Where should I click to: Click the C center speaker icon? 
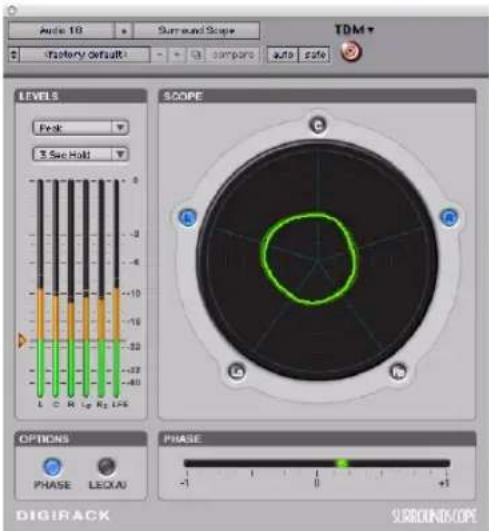[x=318, y=125]
